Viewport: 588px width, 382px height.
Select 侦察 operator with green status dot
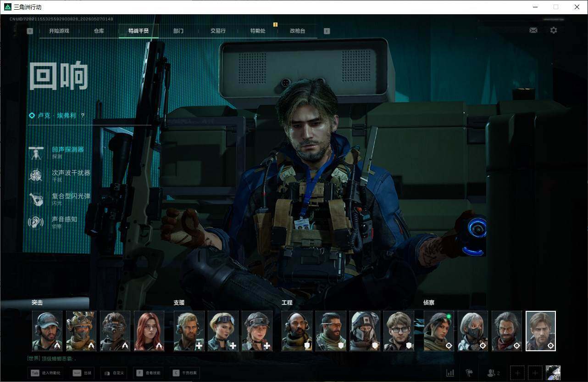point(439,331)
